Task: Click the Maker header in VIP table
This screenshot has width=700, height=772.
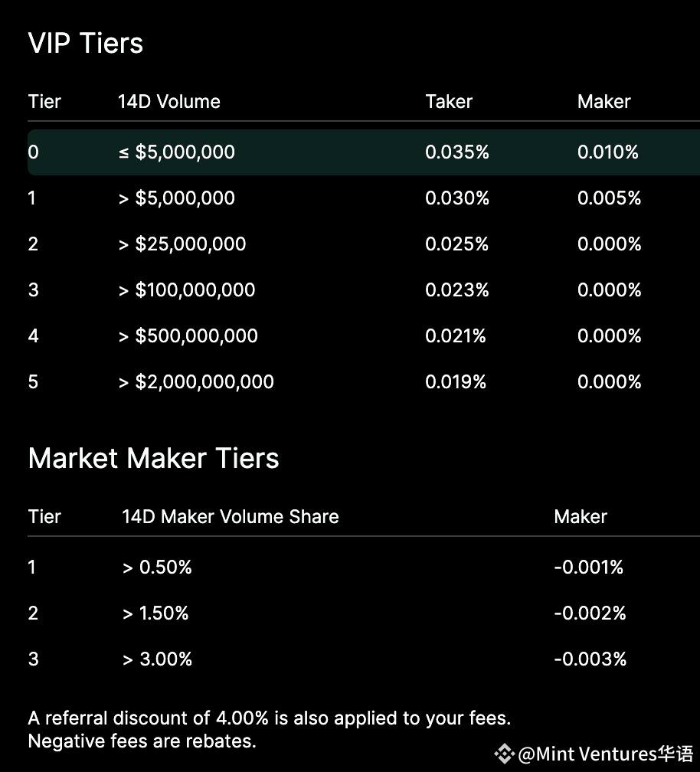Action: (x=604, y=101)
